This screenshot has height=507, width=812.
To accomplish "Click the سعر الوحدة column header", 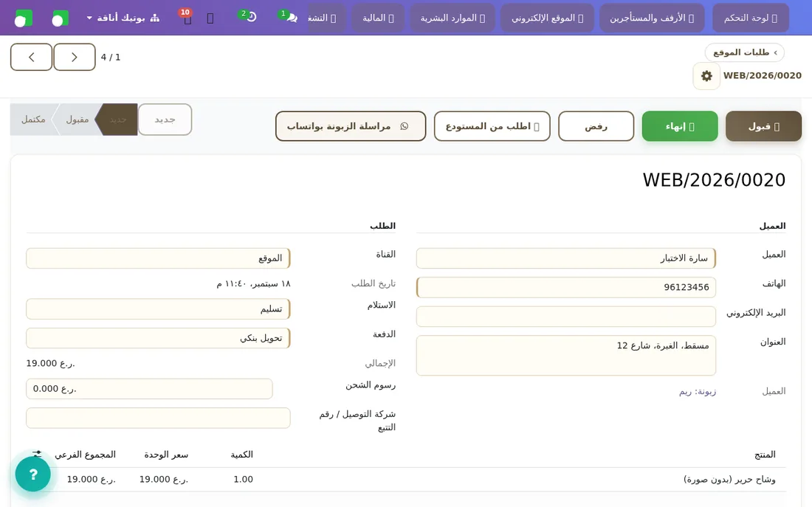I will pos(166,455).
